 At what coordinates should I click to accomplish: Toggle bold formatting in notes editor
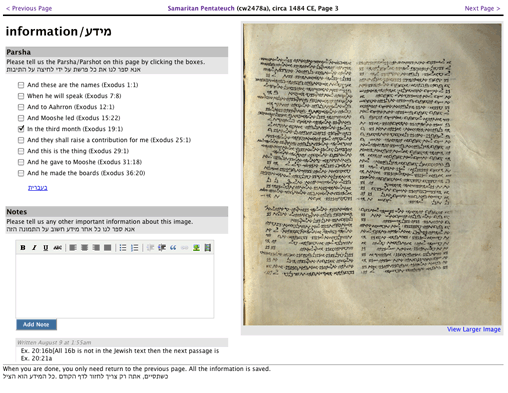tap(23, 248)
